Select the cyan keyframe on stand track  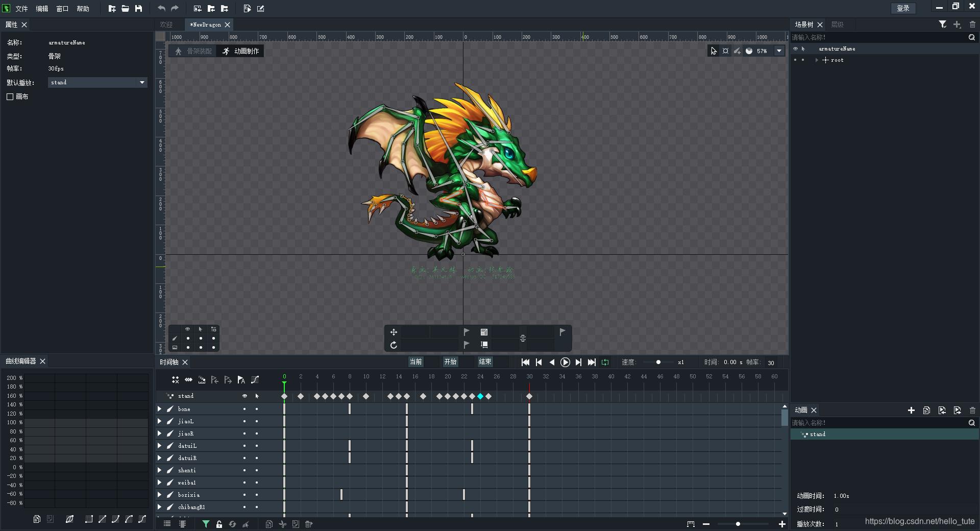480,396
